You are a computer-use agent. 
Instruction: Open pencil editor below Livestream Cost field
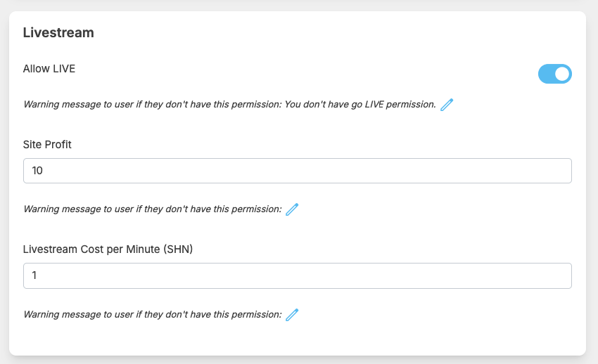292,315
